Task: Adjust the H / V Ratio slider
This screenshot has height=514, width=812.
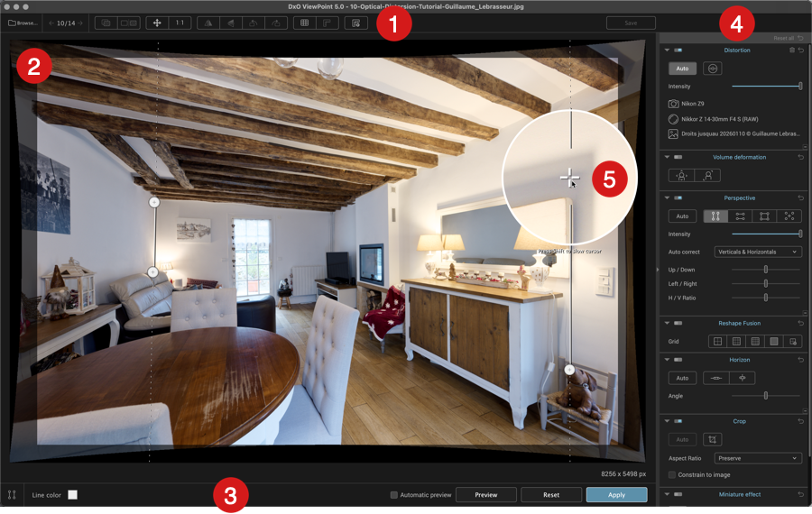Action: tap(766, 298)
